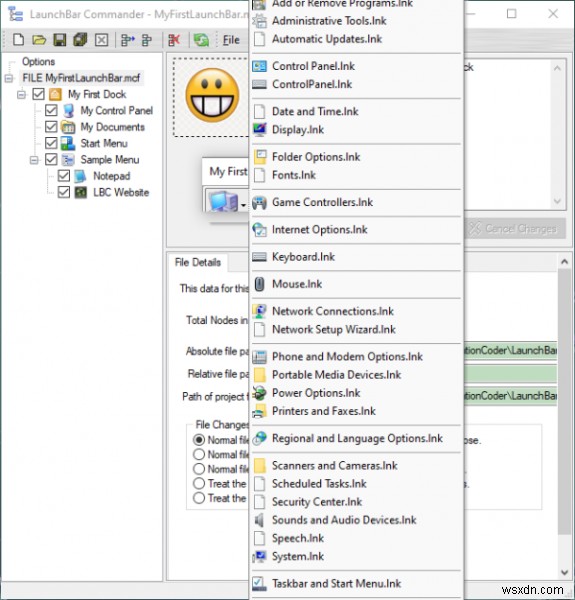Choose Fonts.lnk from the menu
The image size is (575, 600).
[357, 175]
